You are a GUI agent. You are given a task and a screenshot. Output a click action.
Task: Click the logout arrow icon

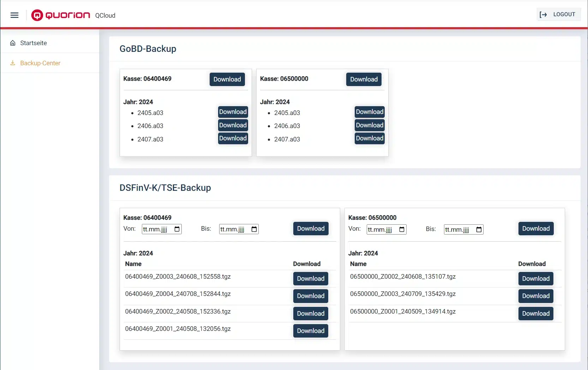pyautogui.click(x=543, y=14)
